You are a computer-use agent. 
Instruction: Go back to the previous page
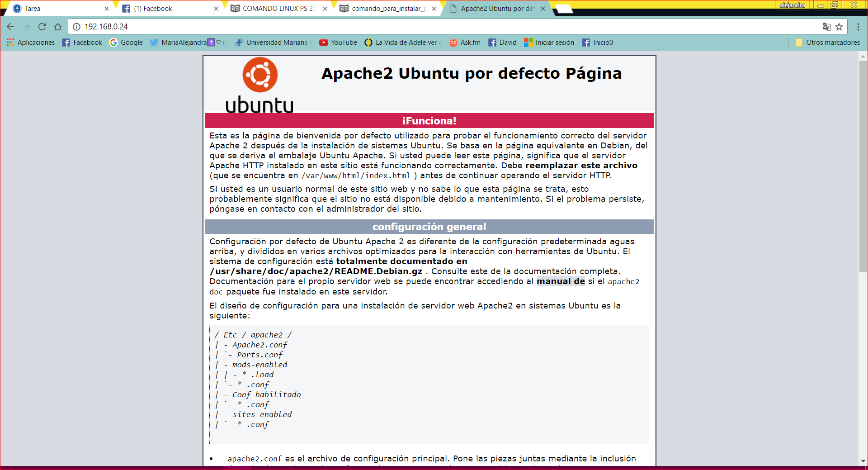(x=10, y=27)
